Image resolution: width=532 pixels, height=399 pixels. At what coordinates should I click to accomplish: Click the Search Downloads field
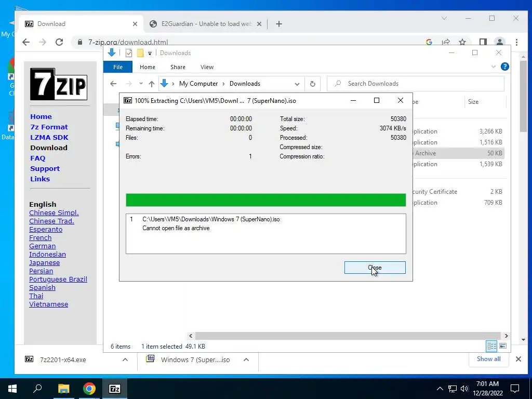pos(415,84)
